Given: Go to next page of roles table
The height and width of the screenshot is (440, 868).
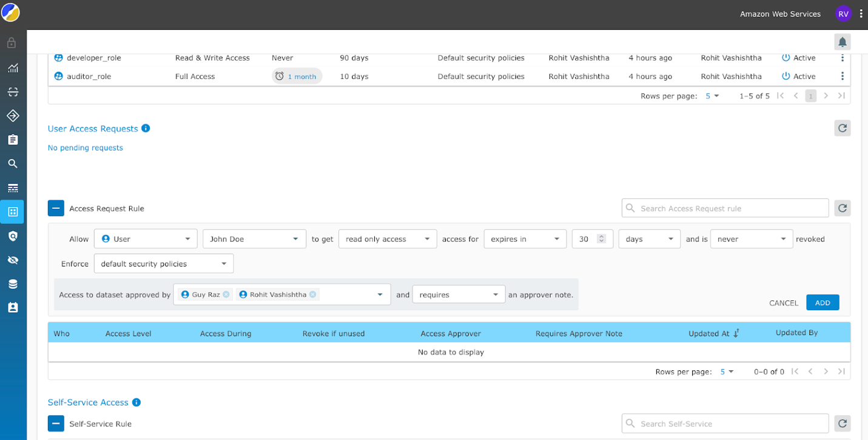Looking at the screenshot, I should click(x=826, y=96).
